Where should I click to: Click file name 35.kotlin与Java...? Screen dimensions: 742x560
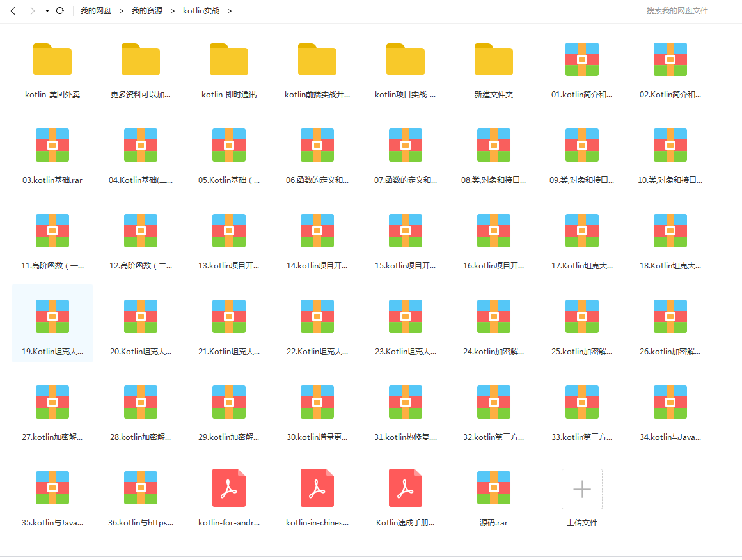pos(52,523)
